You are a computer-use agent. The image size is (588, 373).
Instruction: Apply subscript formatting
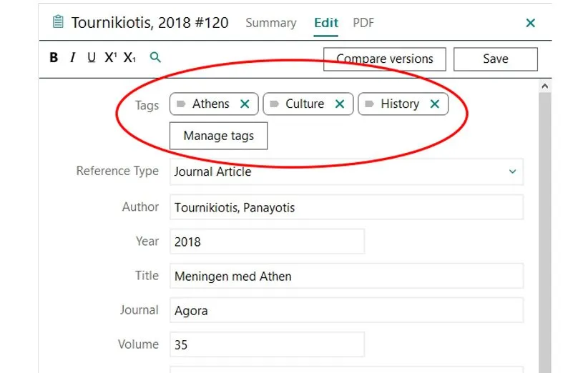129,59
